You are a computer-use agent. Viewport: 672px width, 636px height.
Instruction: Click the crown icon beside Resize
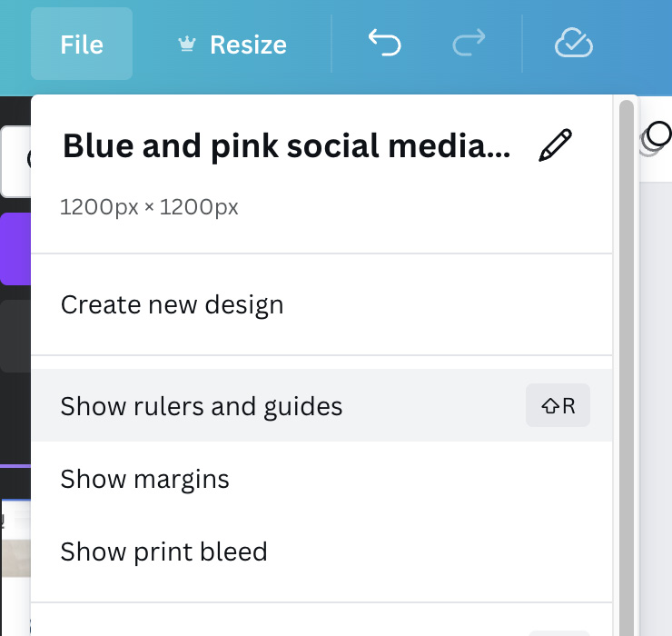(187, 45)
